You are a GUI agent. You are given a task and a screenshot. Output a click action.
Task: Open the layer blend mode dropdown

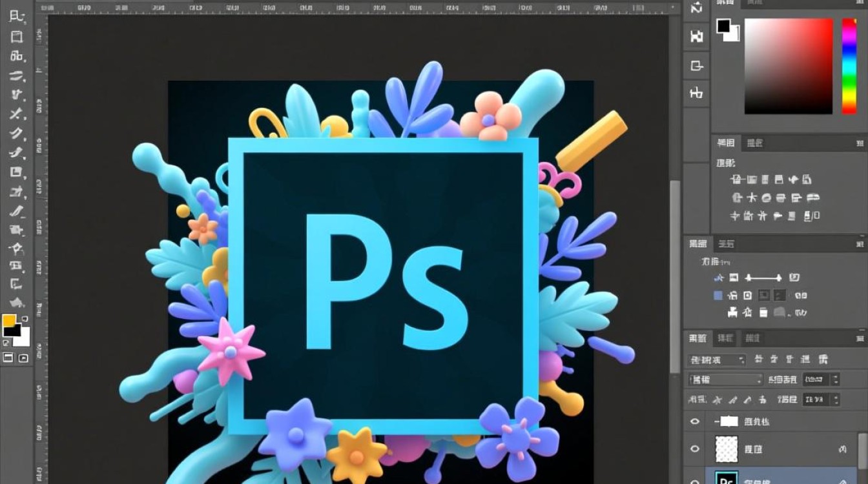click(726, 379)
